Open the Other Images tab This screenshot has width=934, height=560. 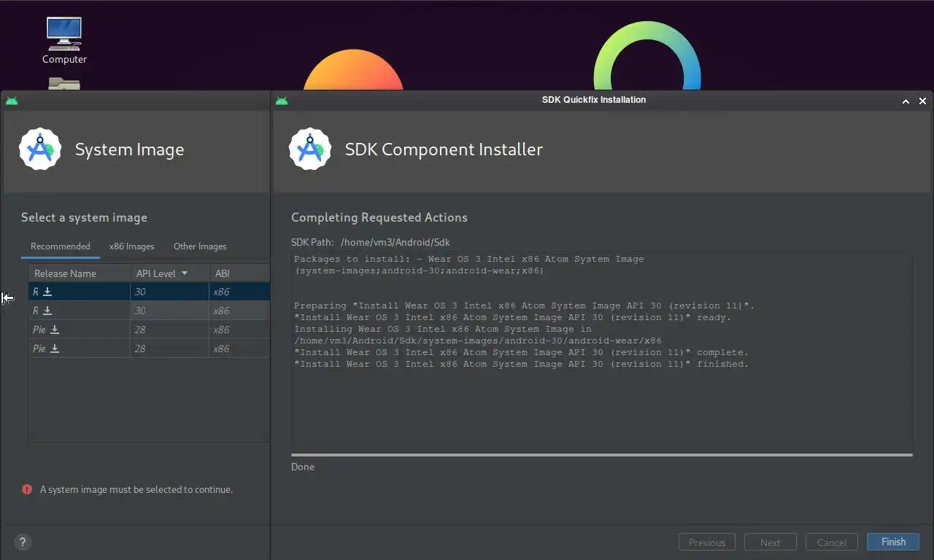click(200, 246)
